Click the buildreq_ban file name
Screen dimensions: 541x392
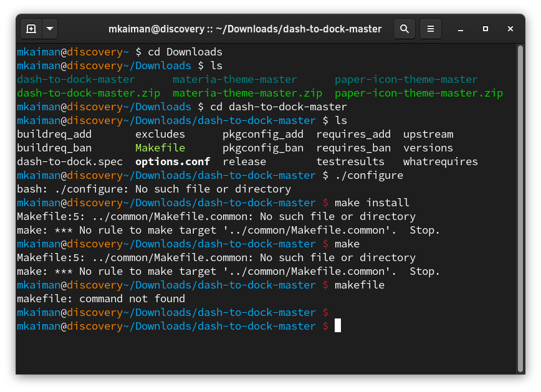(x=54, y=148)
